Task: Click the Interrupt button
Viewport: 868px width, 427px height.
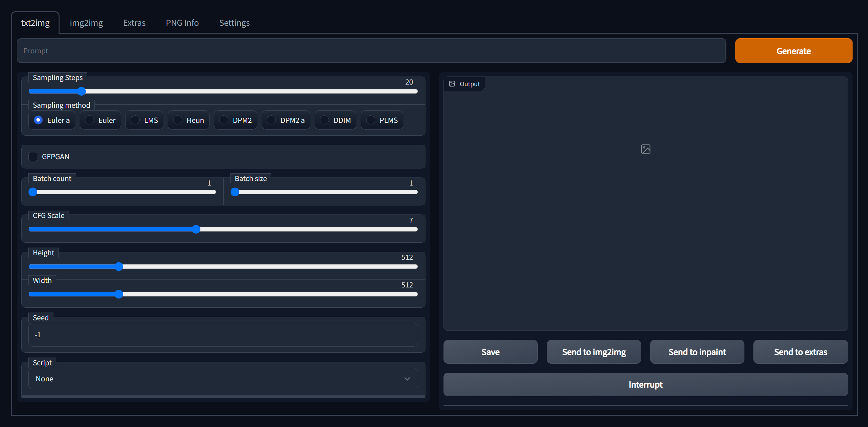Action: [x=645, y=385]
